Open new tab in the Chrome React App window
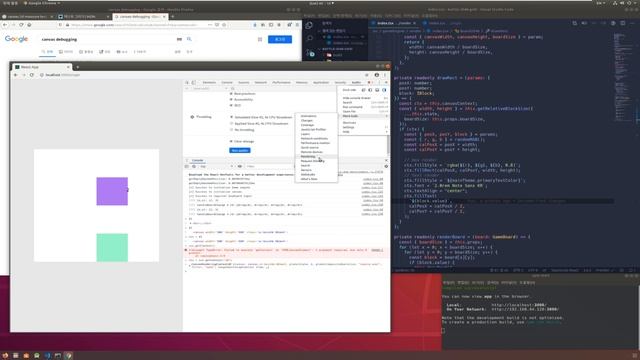 (x=78, y=67)
